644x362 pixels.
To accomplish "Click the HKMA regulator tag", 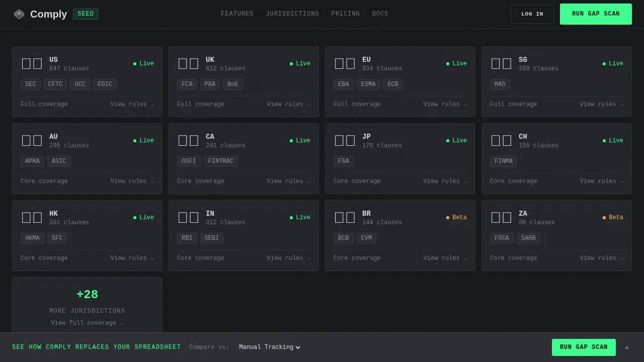I will [x=32, y=238].
